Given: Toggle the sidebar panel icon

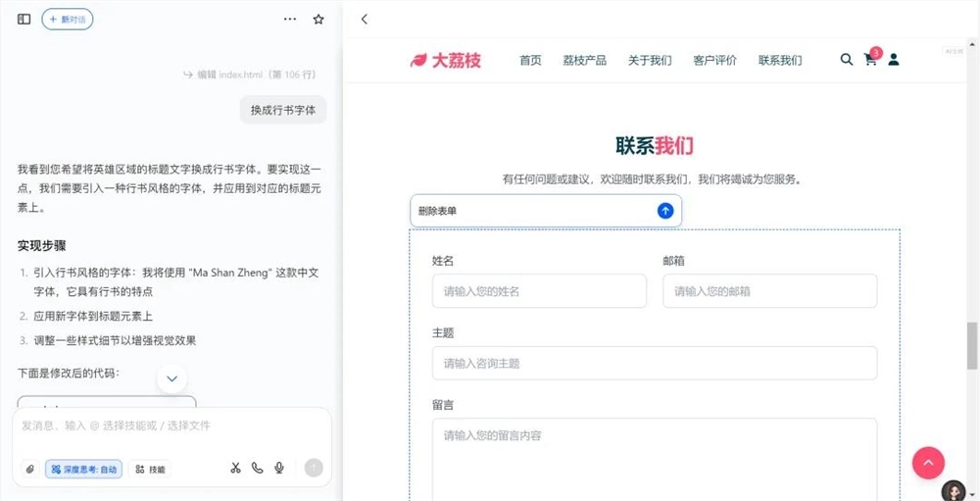Looking at the screenshot, I should click(x=24, y=20).
